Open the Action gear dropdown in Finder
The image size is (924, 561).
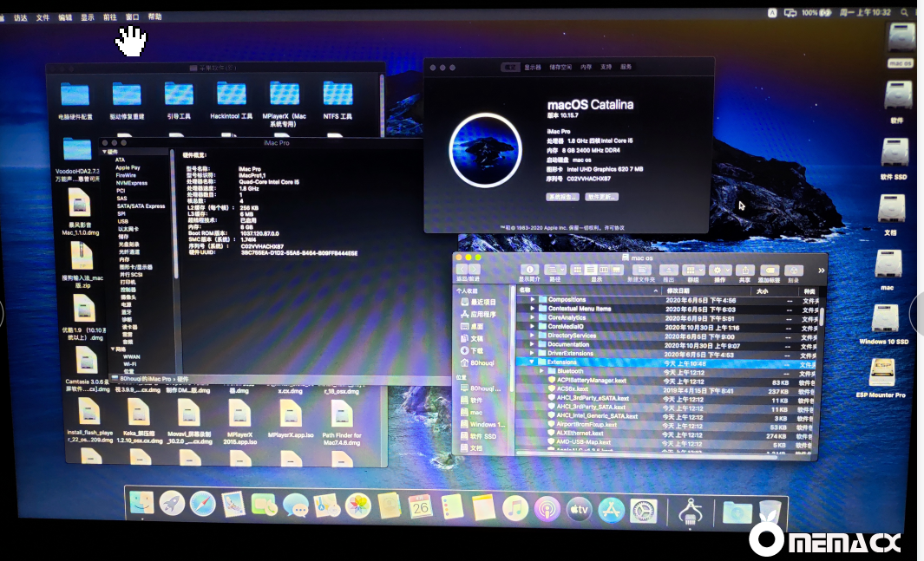click(720, 271)
